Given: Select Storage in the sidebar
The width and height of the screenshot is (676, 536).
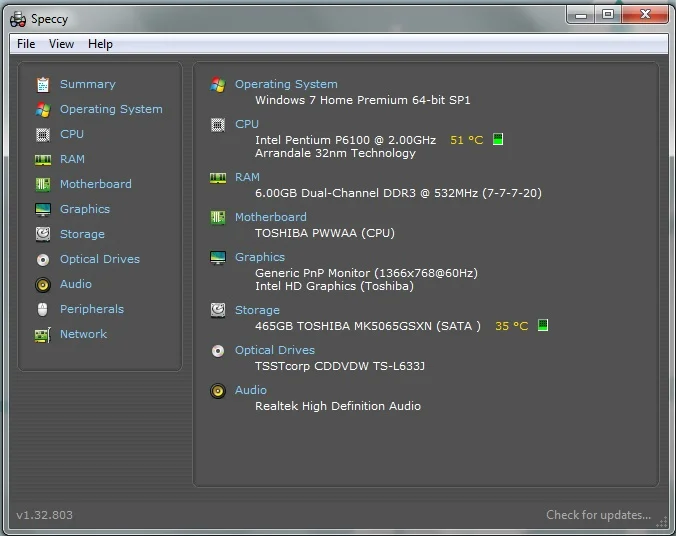Looking at the screenshot, I should [82, 234].
